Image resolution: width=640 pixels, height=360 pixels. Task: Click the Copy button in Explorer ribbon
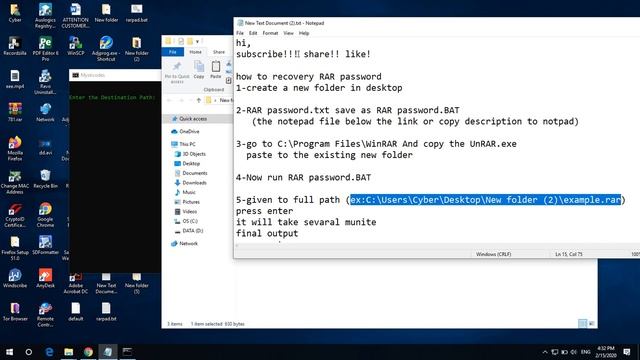[199, 69]
